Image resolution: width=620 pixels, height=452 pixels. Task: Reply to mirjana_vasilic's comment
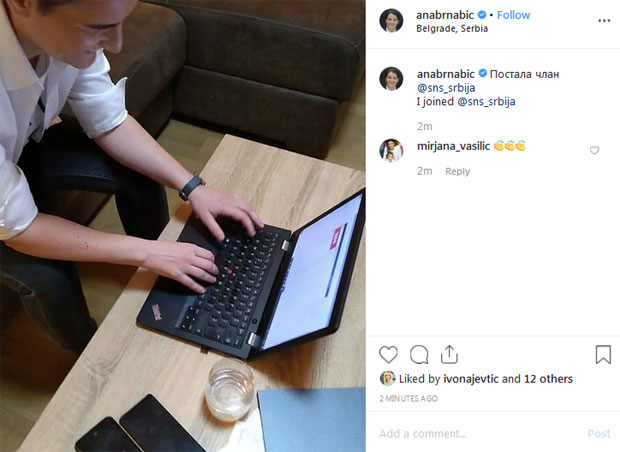pyautogui.click(x=457, y=171)
